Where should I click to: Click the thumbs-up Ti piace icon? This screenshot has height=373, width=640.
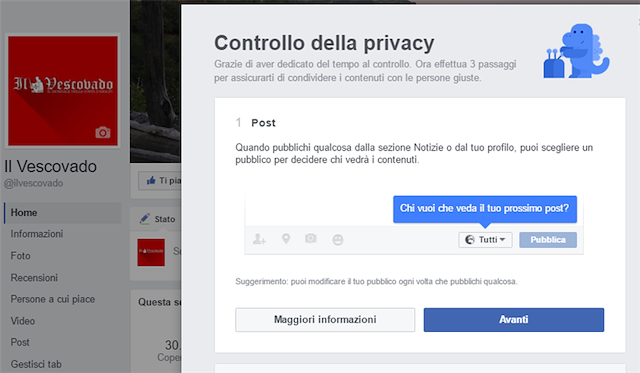151,180
